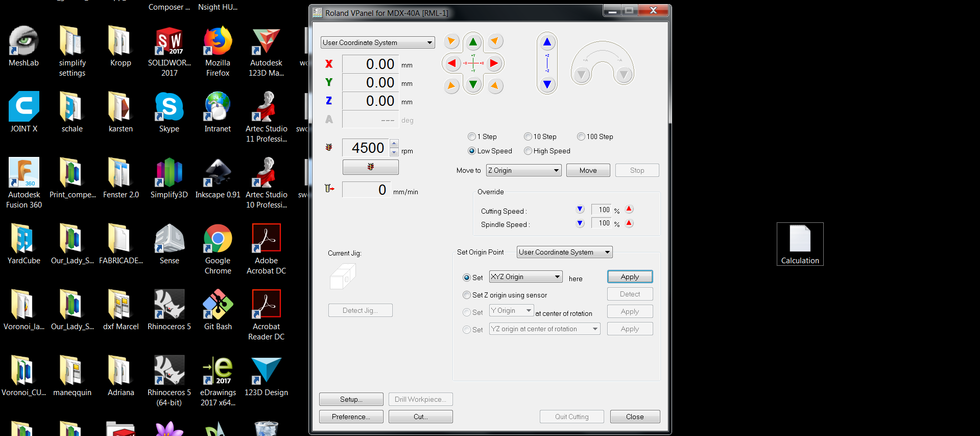This screenshot has width=980, height=436.
Task: Decrease spindle rpm with down stepper
Action: click(x=394, y=152)
